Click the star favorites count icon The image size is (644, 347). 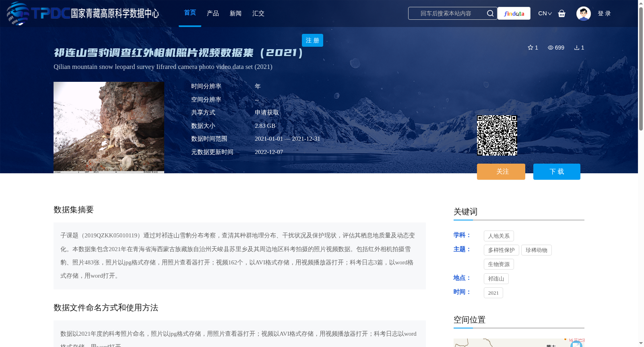click(530, 48)
